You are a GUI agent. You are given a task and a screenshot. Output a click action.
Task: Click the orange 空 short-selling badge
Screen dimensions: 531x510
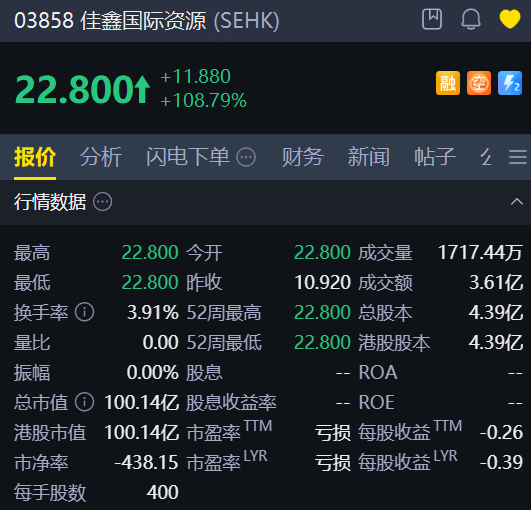(479, 83)
